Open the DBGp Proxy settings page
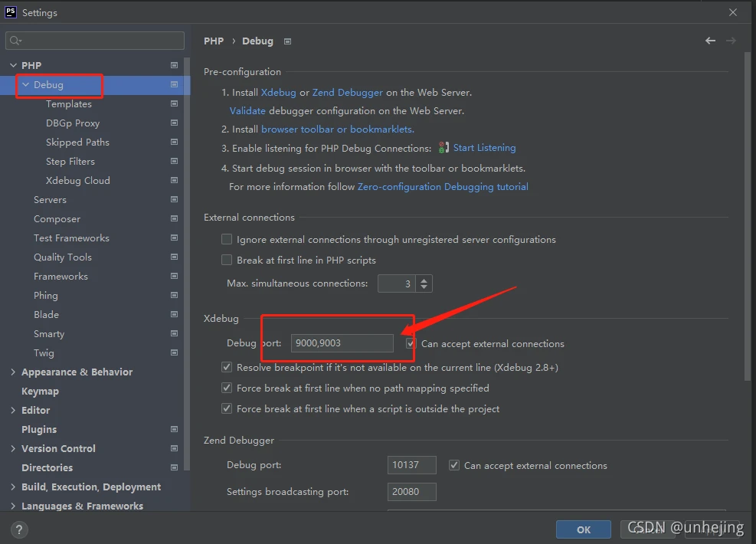756x544 pixels. coord(73,123)
